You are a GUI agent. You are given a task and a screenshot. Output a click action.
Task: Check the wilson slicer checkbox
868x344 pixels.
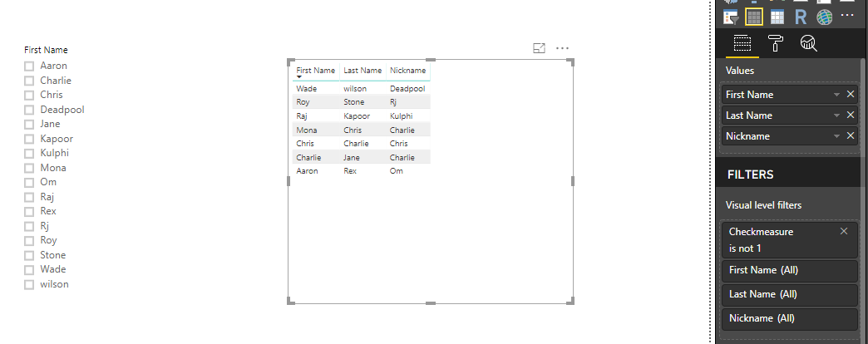tap(29, 285)
